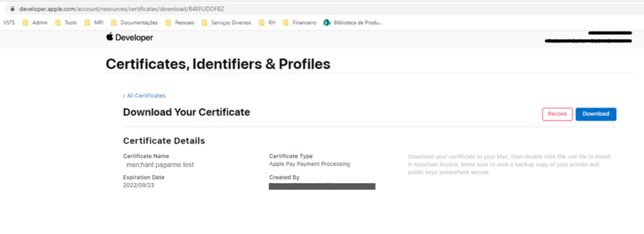Screen dimensions: 644x234
Task: Open the VSTS bookmark
Action: click(9, 22)
